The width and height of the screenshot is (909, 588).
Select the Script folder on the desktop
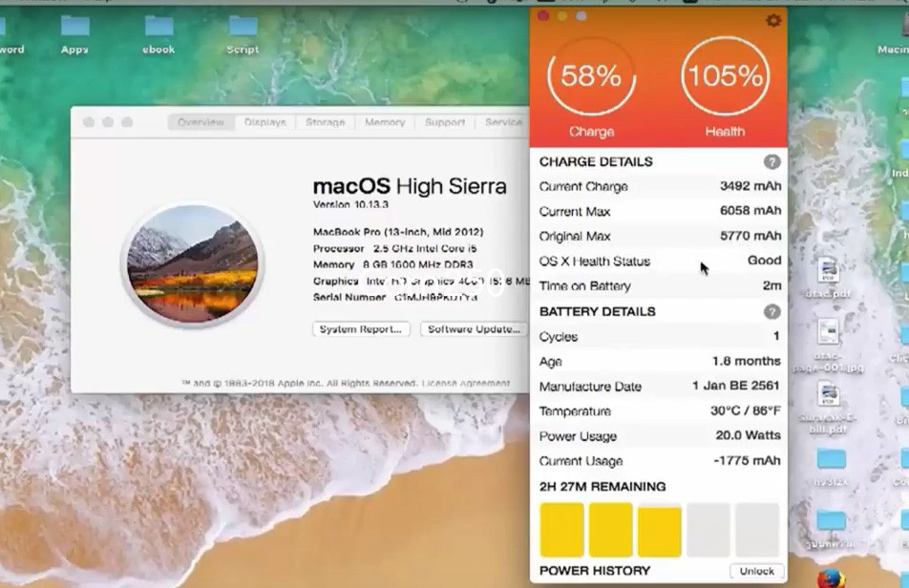tap(243, 26)
